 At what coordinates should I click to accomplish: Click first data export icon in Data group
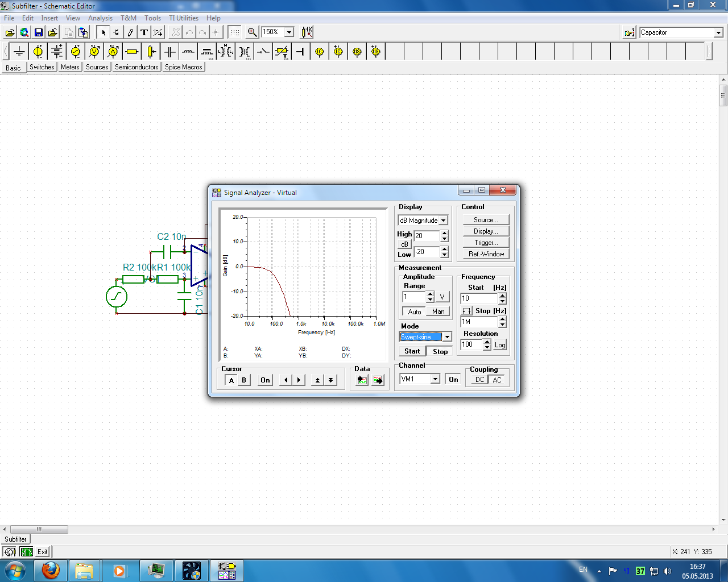pos(362,380)
